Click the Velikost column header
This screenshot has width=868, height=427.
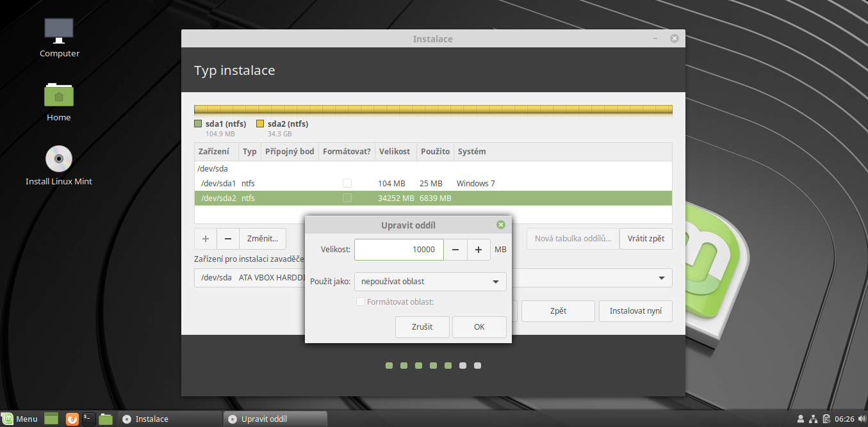pyautogui.click(x=395, y=152)
